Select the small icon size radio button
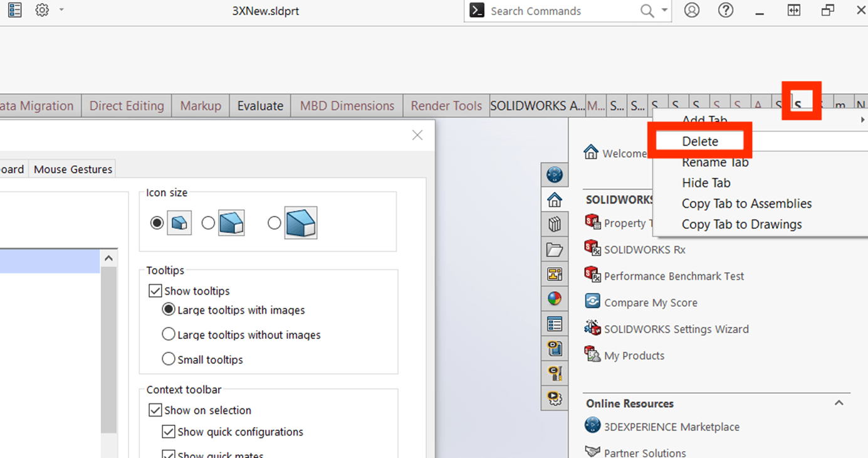 tap(157, 223)
